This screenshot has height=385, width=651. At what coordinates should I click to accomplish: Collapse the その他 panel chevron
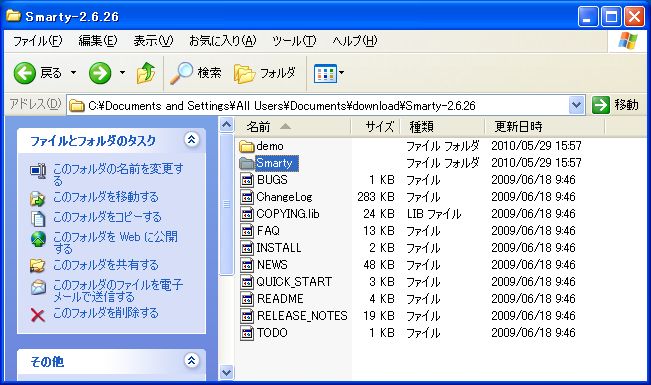pos(191,360)
